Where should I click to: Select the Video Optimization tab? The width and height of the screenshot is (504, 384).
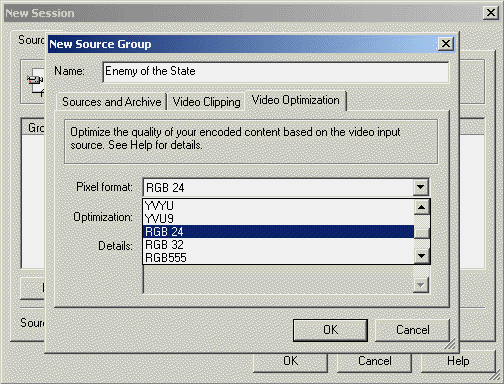(296, 100)
